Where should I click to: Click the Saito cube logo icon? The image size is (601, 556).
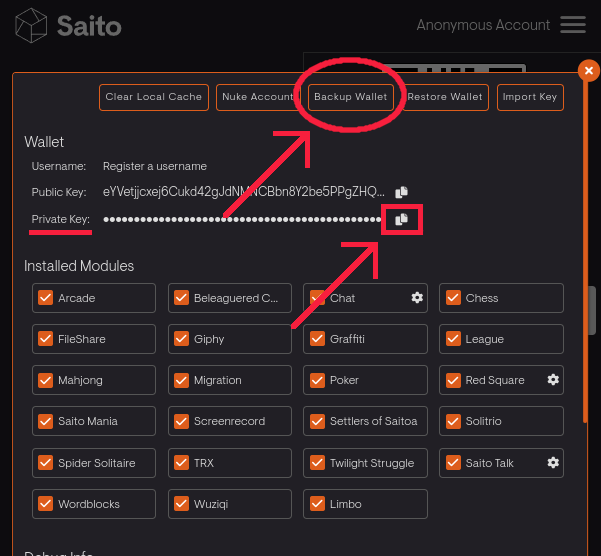click(31, 25)
